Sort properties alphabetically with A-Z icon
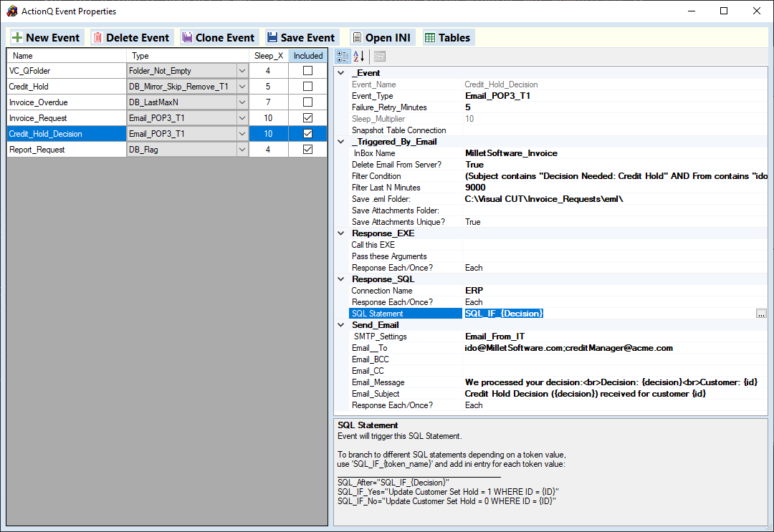The height and width of the screenshot is (532, 774). pyautogui.click(x=359, y=57)
